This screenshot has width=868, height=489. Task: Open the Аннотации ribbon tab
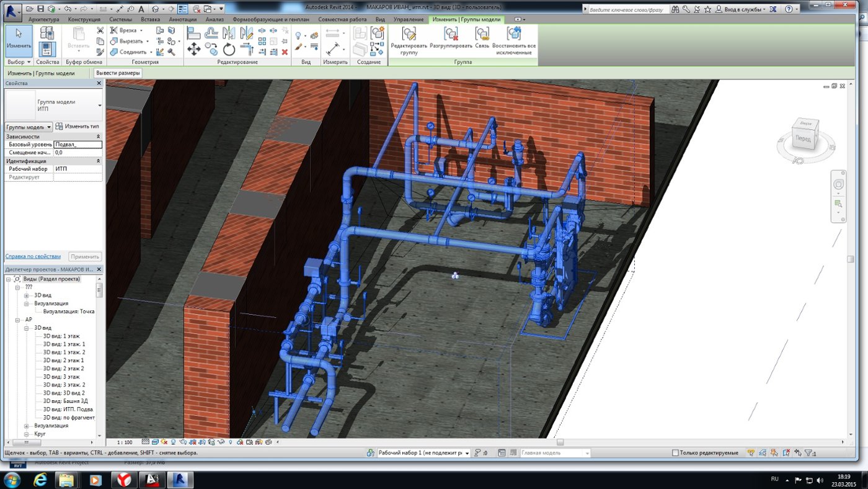click(182, 19)
